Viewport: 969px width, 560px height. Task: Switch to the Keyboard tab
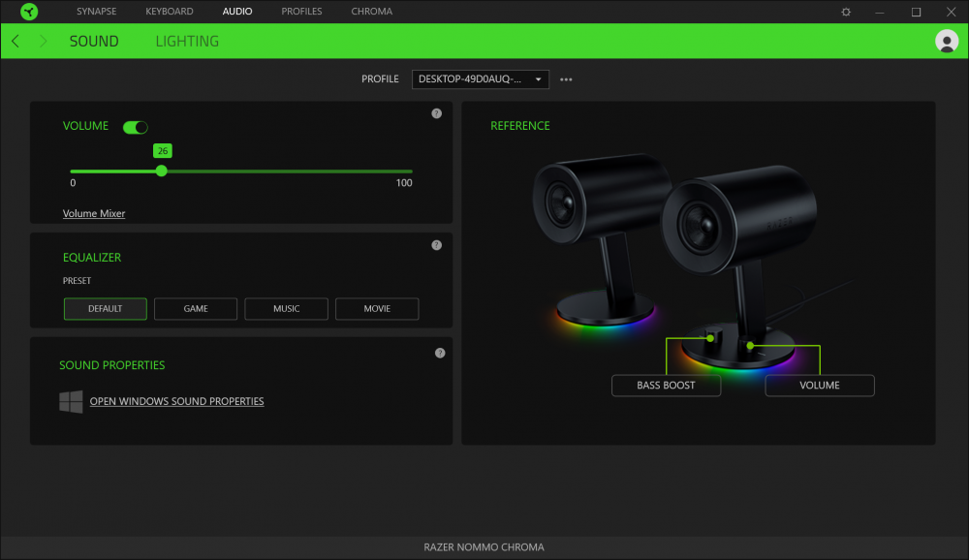pos(170,11)
